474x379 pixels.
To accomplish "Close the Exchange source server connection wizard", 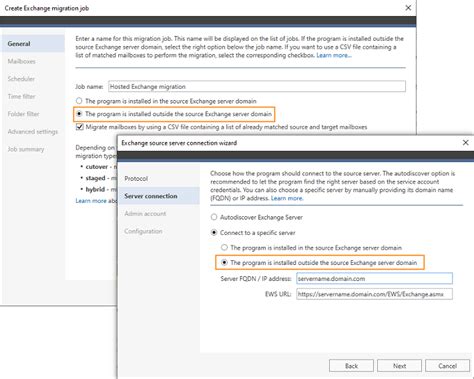I will tap(465, 143).
